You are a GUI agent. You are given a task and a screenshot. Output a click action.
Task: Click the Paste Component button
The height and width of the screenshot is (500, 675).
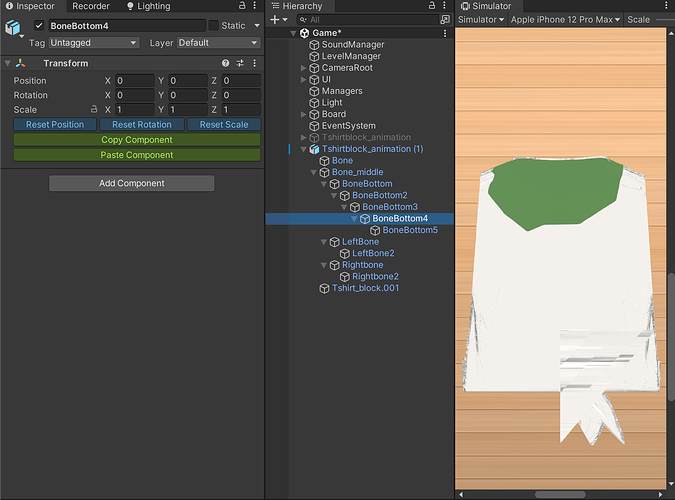137,155
